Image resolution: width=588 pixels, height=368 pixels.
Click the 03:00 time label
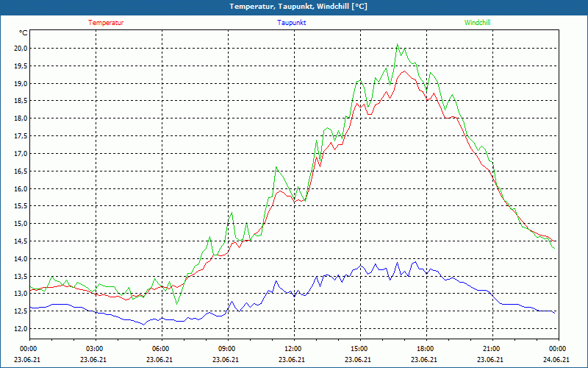tap(96, 349)
